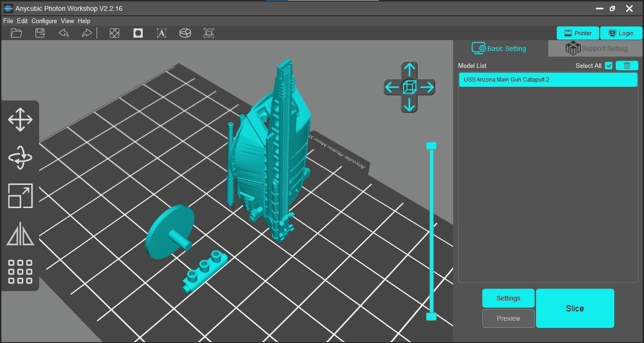The width and height of the screenshot is (644, 343).
Task: Close the Anycubic Photon Workshop window
Action: click(629, 8)
